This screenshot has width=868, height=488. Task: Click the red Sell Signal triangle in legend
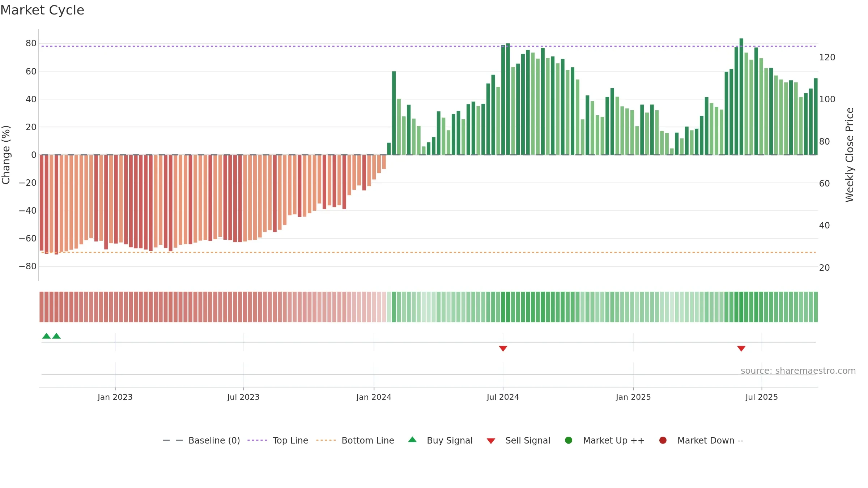click(491, 441)
